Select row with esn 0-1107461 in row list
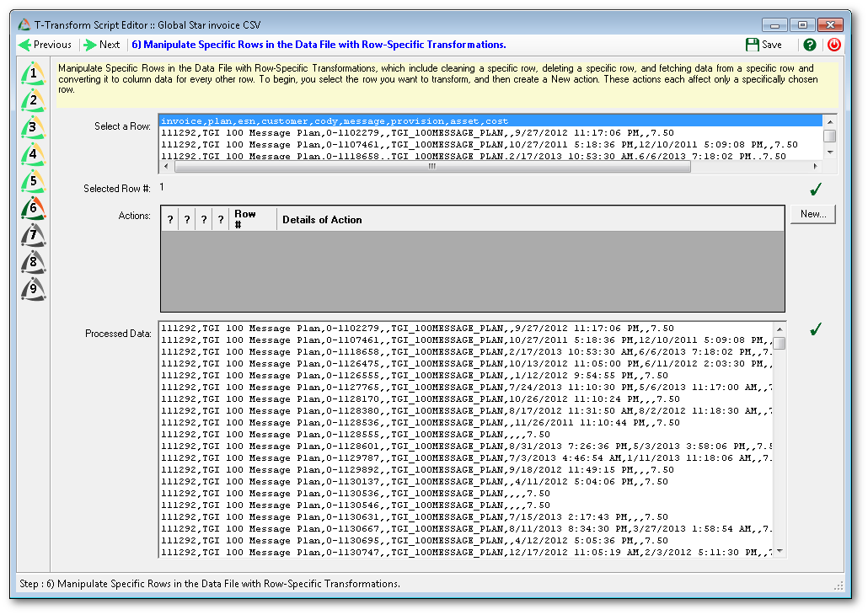The width and height of the screenshot is (868, 615). [491, 144]
